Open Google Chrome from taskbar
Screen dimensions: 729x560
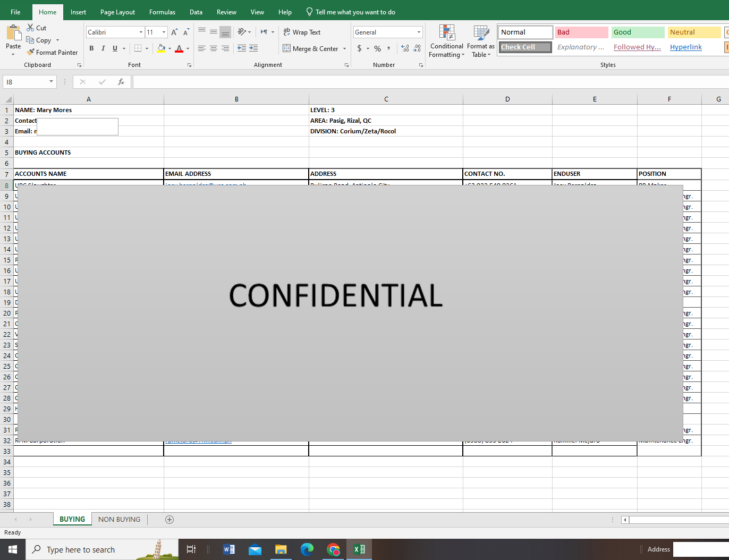333,549
